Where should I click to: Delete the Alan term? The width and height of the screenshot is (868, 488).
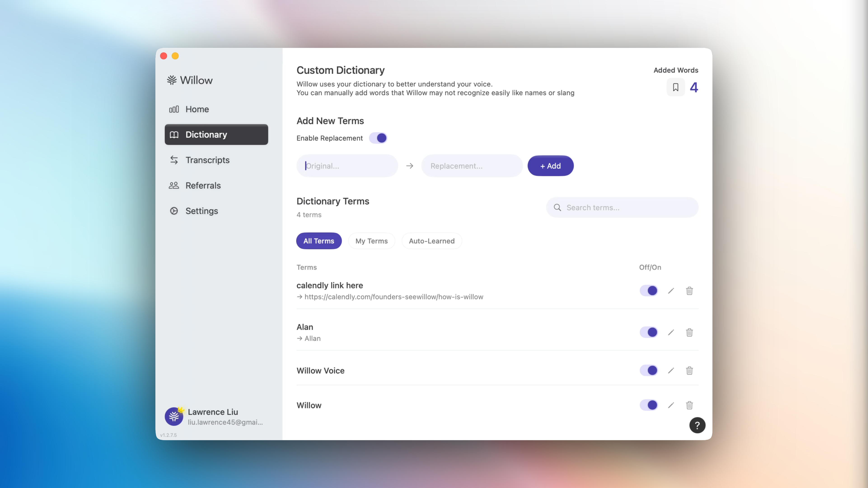[689, 332]
